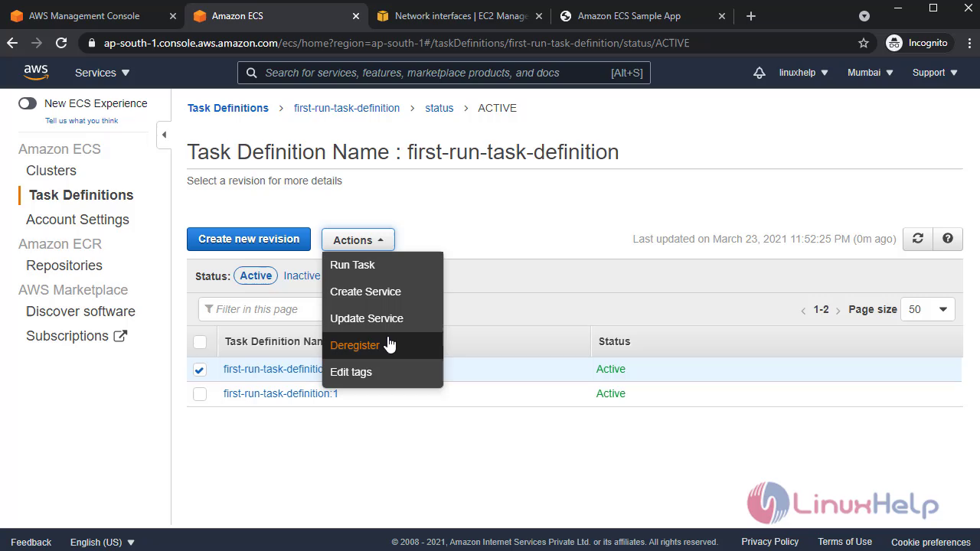The height and width of the screenshot is (551, 980).
Task: Click the previous page arrow in pagination
Action: pos(803,310)
